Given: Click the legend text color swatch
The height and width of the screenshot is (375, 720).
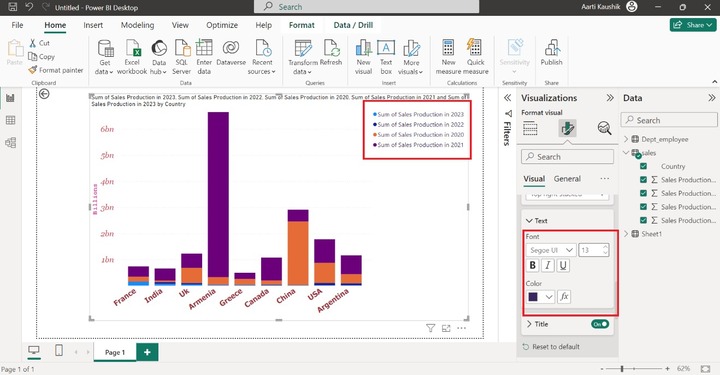Looking at the screenshot, I should 533,297.
